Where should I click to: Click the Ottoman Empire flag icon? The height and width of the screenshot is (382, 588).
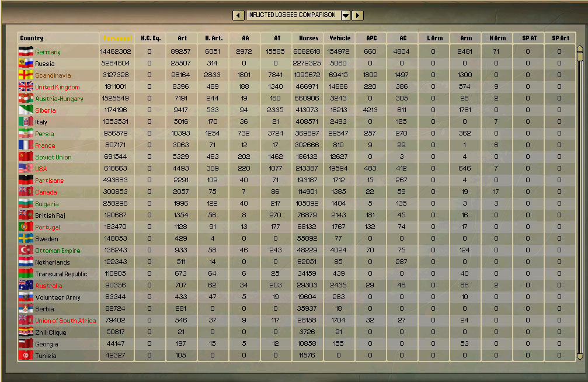pyautogui.click(x=26, y=250)
